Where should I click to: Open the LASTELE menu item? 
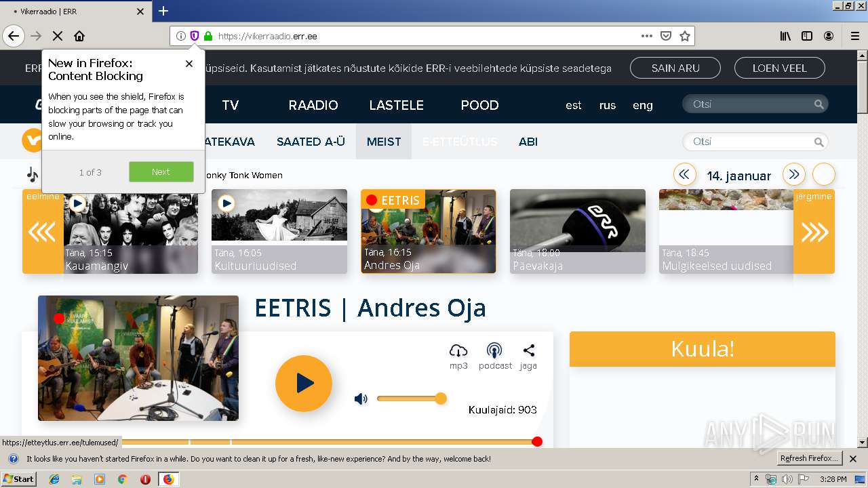(396, 105)
